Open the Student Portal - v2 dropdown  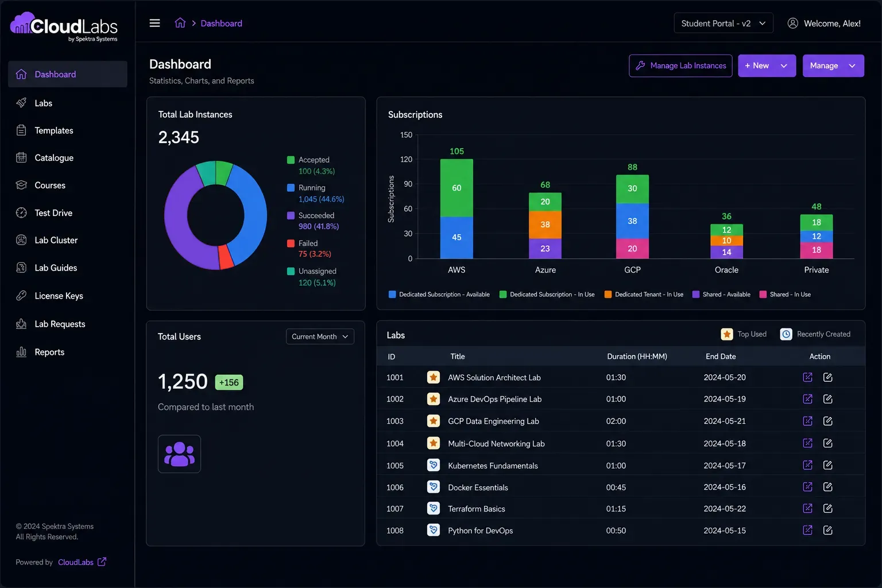724,23
